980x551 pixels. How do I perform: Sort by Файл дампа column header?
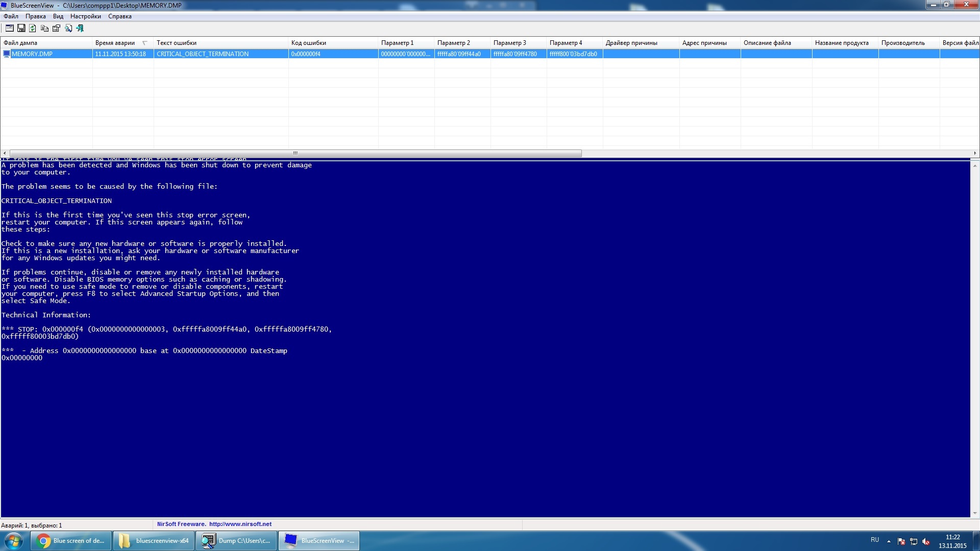click(x=46, y=43)
